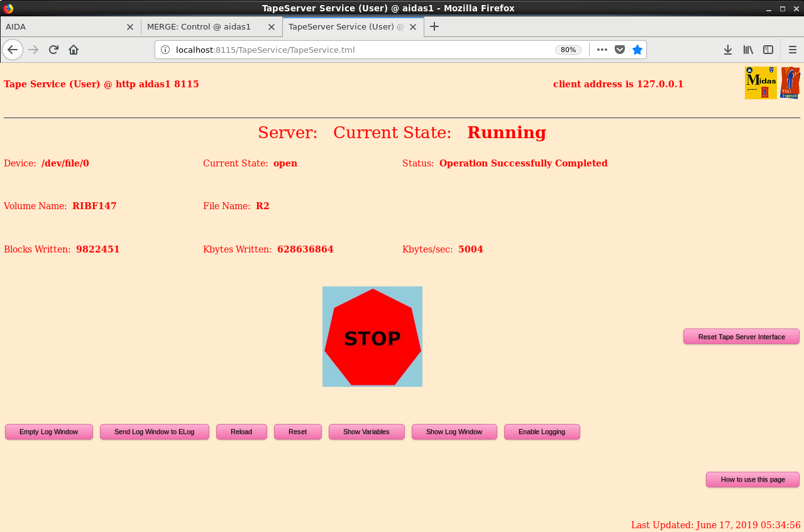
Task: Click the file name value R2
Action: tap(263, 206)
